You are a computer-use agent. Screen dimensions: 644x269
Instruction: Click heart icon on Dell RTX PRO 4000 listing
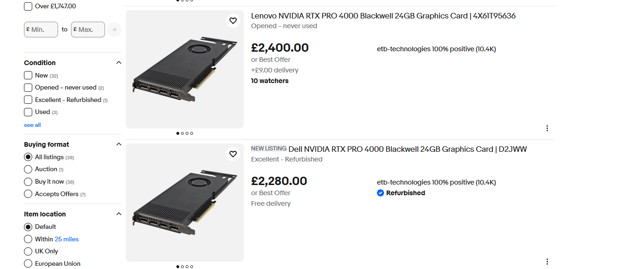pos(233,154)
